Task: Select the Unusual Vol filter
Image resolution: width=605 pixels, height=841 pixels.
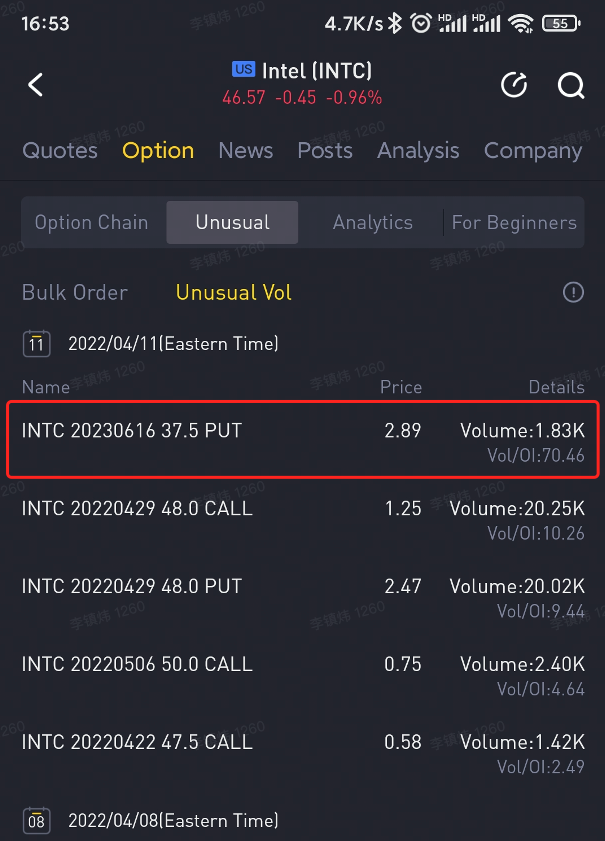Action: tap(234, 293)
